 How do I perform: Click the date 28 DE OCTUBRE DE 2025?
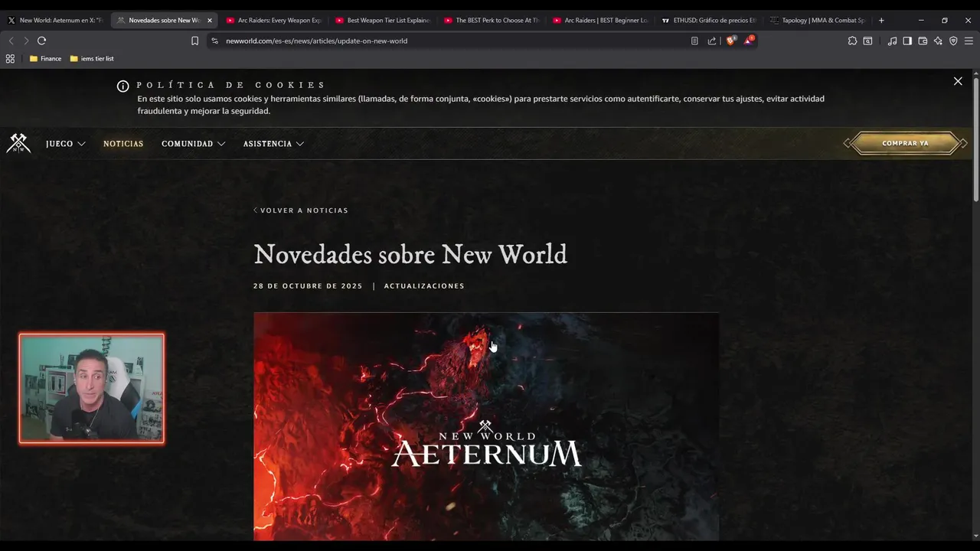308,286
